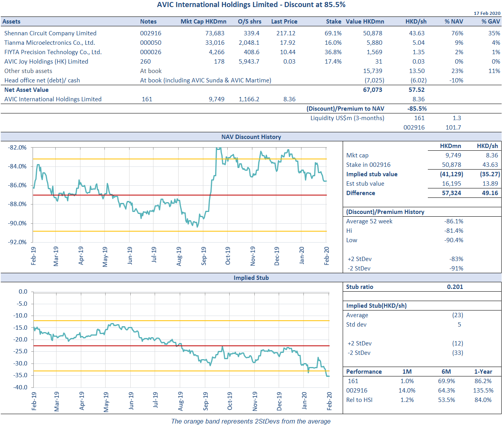This screenshot has width=504, height=431.
Task: Click the 'Performance' table header
Action: (x=364, y=372)
